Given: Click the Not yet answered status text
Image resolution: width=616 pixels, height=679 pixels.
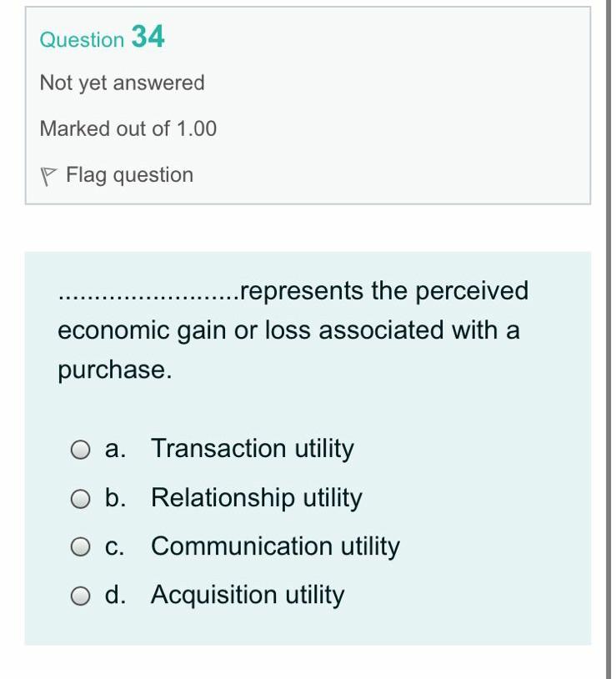Looking at the screenshot, I should pyautogui.click(x=123, y=83).
